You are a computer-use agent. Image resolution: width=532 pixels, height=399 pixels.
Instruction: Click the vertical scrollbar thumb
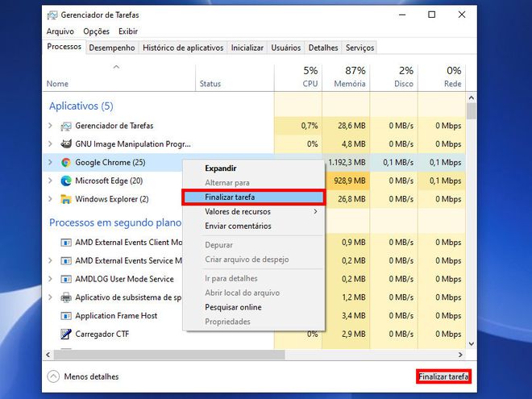tap(472, 111)
